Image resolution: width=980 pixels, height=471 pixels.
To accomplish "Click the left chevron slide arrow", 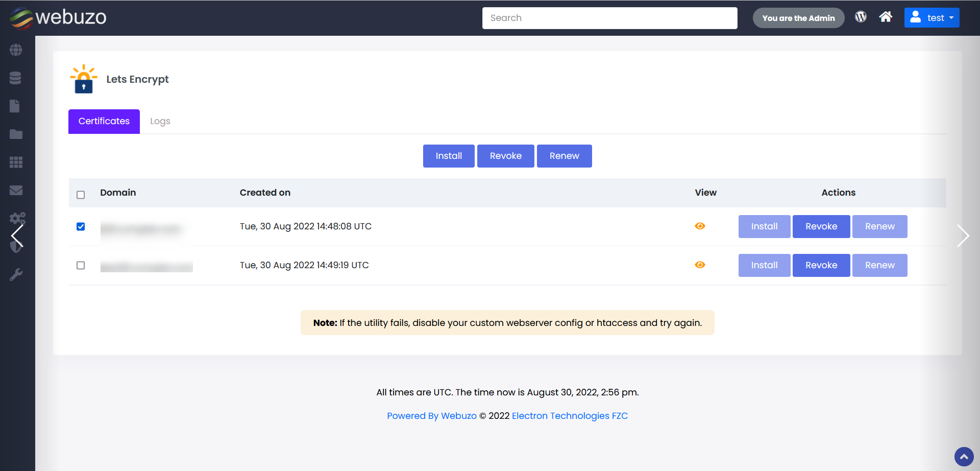I will (x=17, y=236).
